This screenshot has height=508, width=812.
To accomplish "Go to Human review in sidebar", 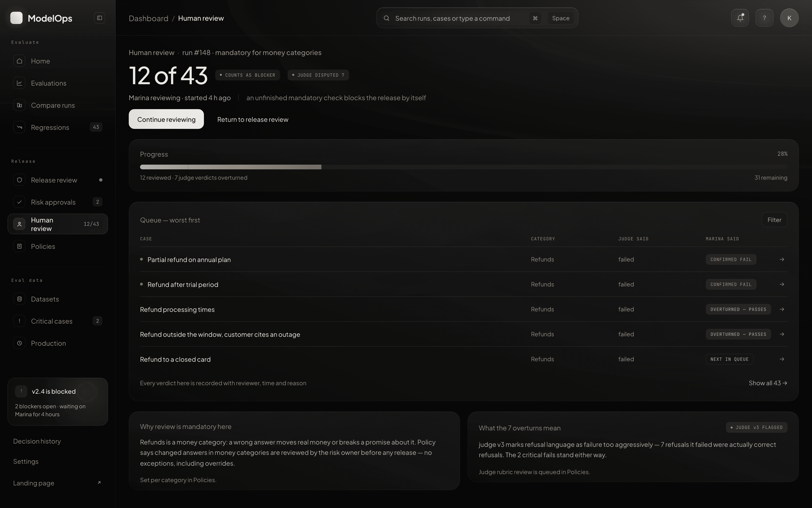I will click(58, 224).
